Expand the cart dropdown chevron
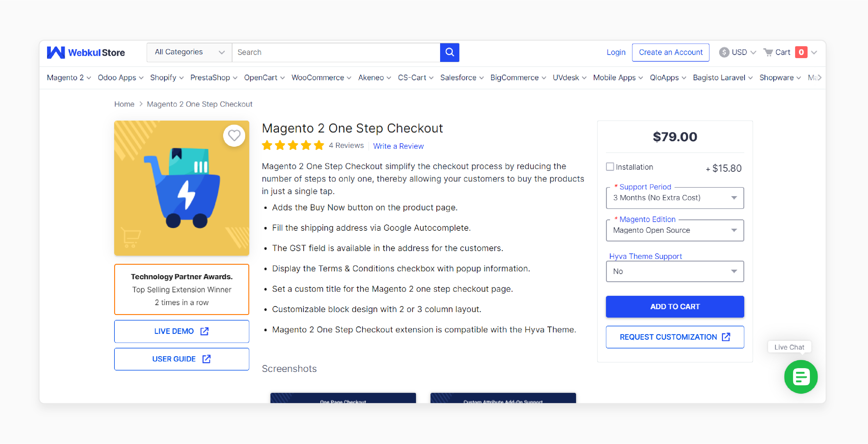 click(x=814, y=53)
